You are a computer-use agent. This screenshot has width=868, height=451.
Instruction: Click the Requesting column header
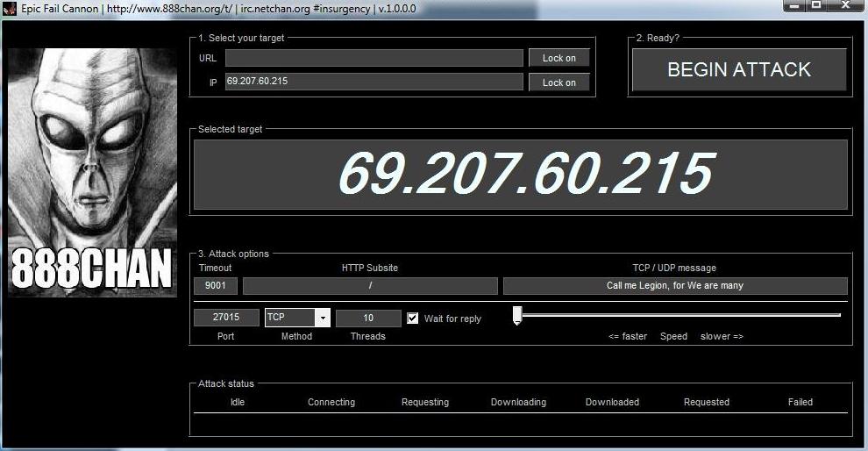point(425,402)
